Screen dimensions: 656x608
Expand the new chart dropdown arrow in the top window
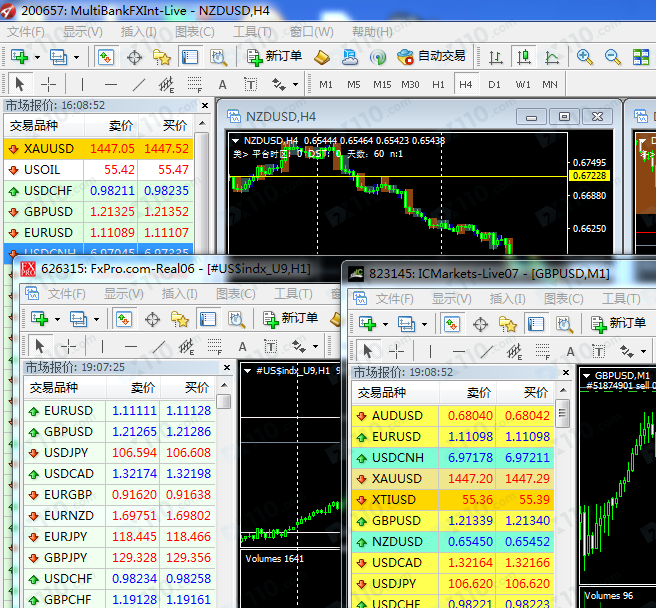39,57
